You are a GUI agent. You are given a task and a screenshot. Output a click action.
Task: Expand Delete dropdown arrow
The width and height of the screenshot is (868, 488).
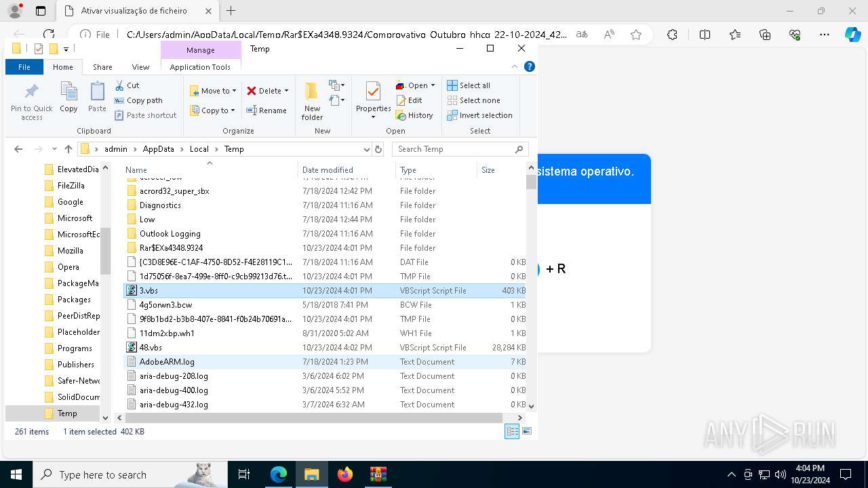pos(286,91)
